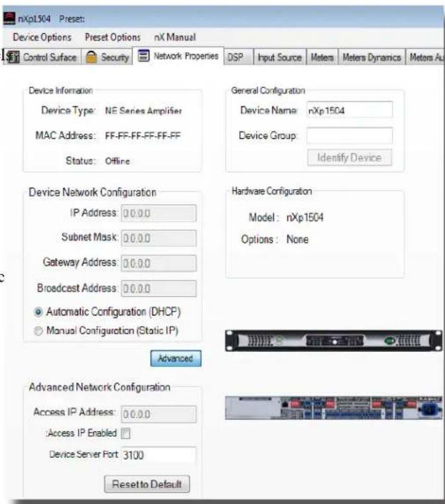Screen dimensions: 445x504
Task: Click the Options value None
Action: [298, 239]
